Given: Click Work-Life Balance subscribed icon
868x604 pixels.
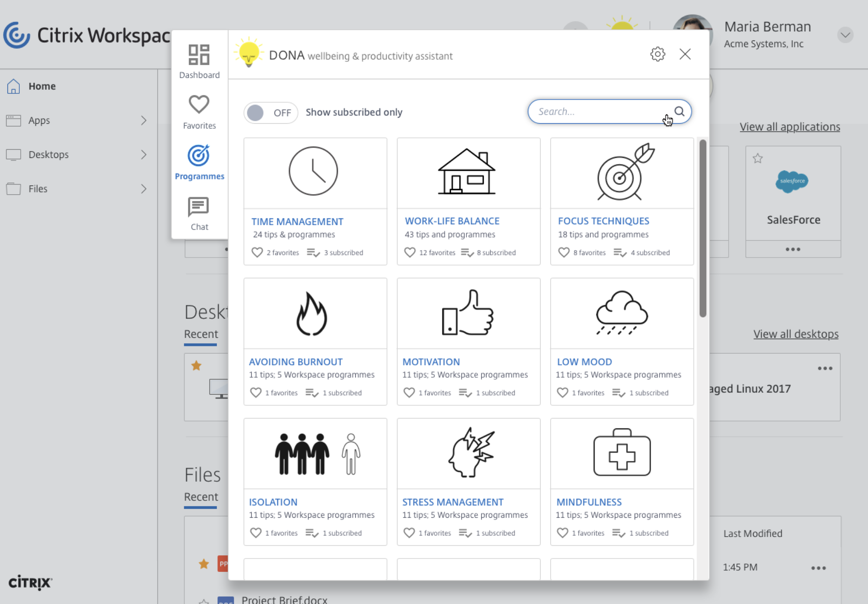Looking at the screenshot, I should tap(468, 252).
